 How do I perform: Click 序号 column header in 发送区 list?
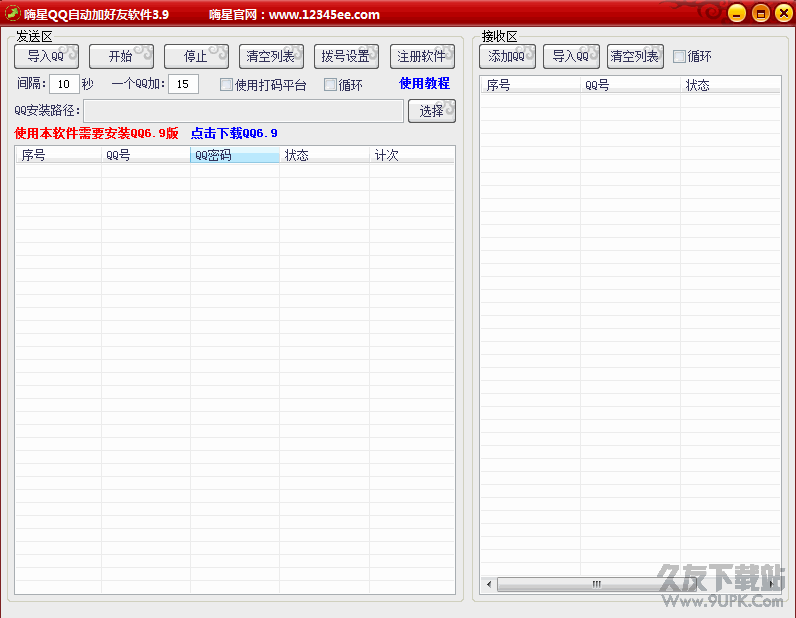[59, 155]
